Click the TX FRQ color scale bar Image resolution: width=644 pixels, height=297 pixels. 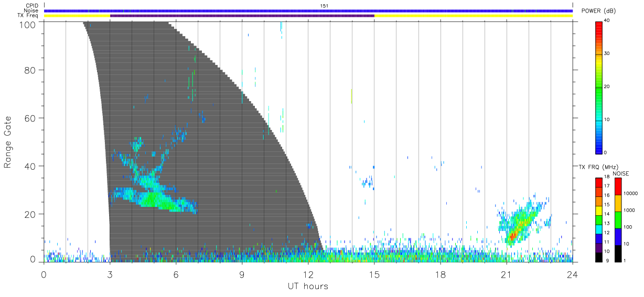coord(599,219)
